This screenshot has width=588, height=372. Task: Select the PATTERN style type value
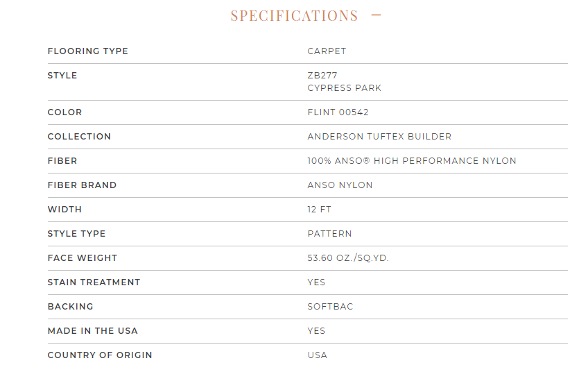click(329, 234)
